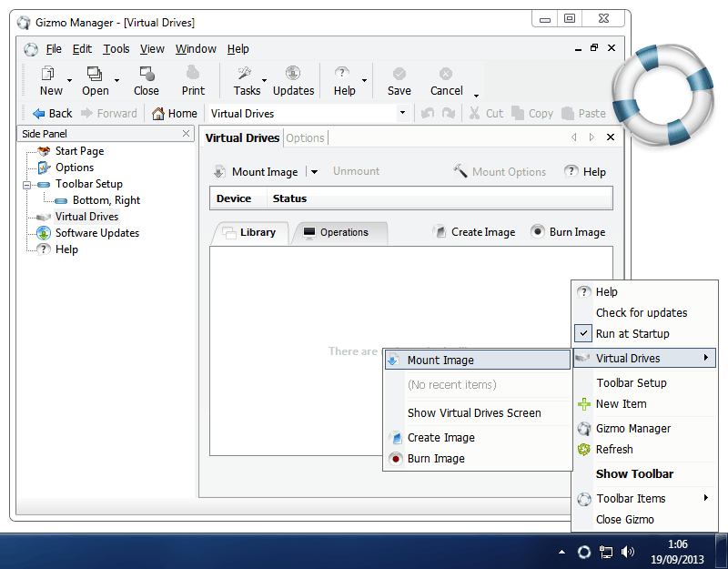Choose Close Gizmo in tray menu
Screen dimensions: 728x569
click(645, 519)
